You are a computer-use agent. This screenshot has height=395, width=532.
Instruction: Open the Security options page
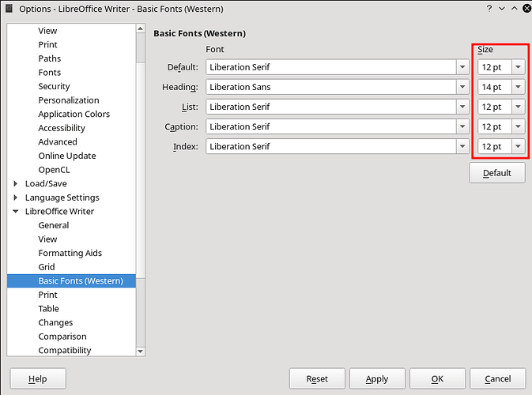pyautogui.click(x=54, y=86)
